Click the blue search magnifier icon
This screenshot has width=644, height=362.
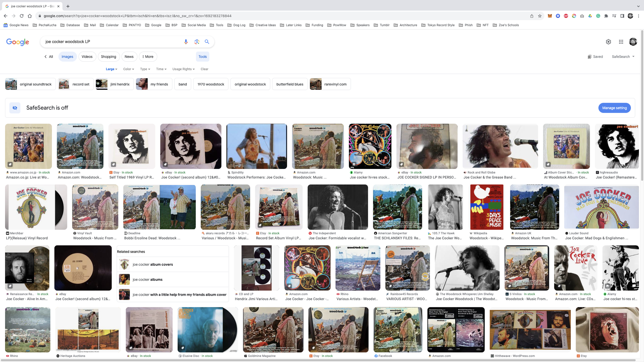207,42
